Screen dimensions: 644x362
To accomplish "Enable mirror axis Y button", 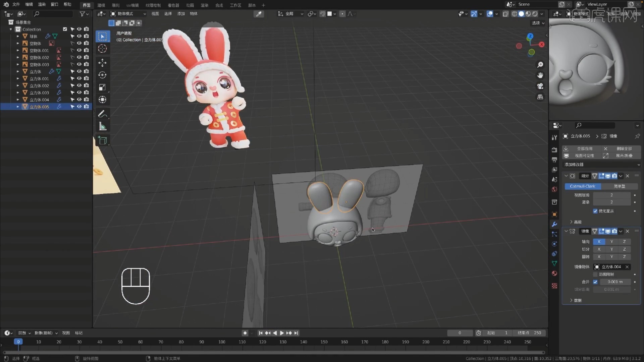I will (612, 242).
